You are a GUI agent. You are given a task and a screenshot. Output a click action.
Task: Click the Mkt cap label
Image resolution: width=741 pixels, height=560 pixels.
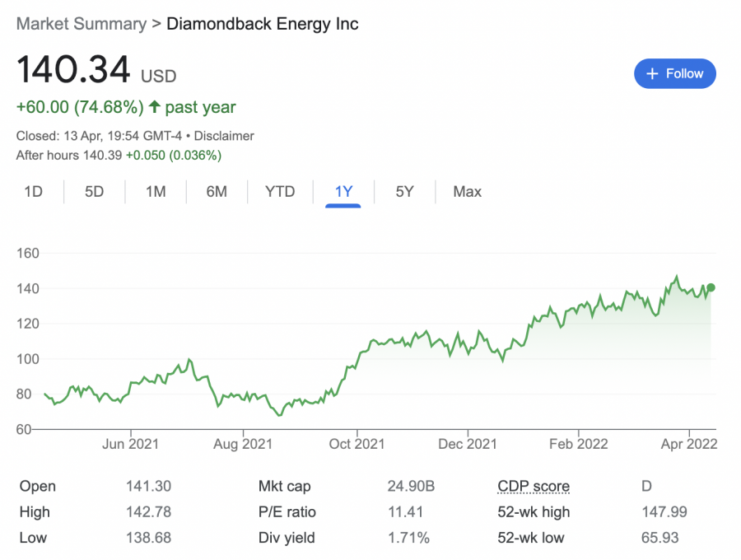pos(285,486)
